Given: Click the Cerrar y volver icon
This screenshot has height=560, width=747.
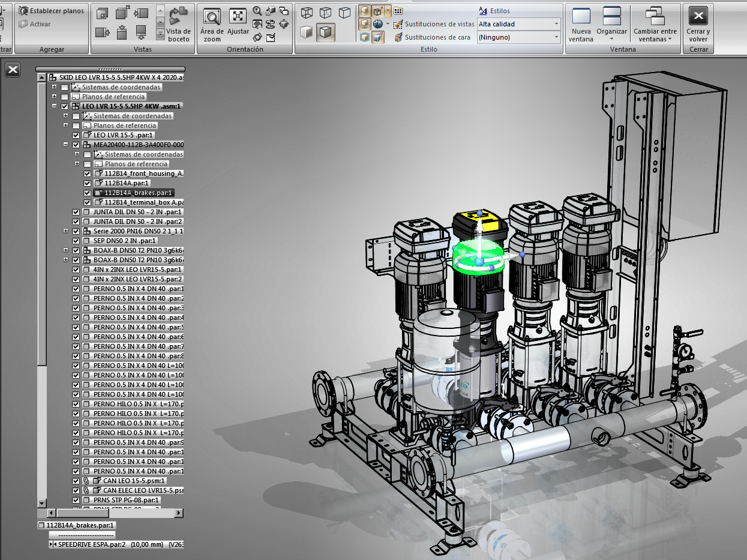Looking at the screenshot, I should pyautogui.click(x=698, y=16).
